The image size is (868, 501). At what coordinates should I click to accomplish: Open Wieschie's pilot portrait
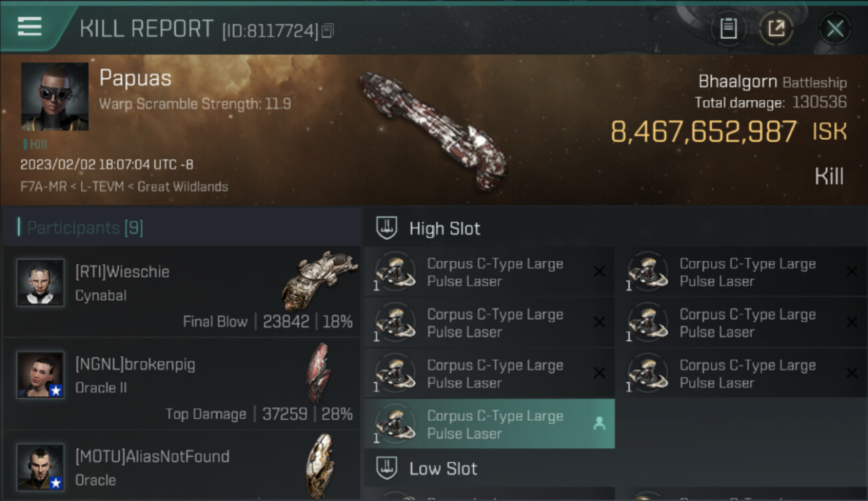point(41,283)
